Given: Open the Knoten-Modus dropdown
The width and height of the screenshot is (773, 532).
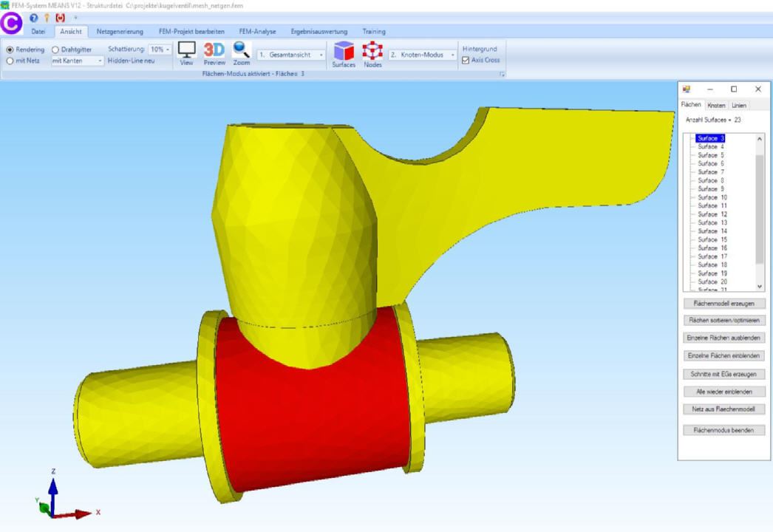Looking at the screenshot, I should (x=423, y=55).
